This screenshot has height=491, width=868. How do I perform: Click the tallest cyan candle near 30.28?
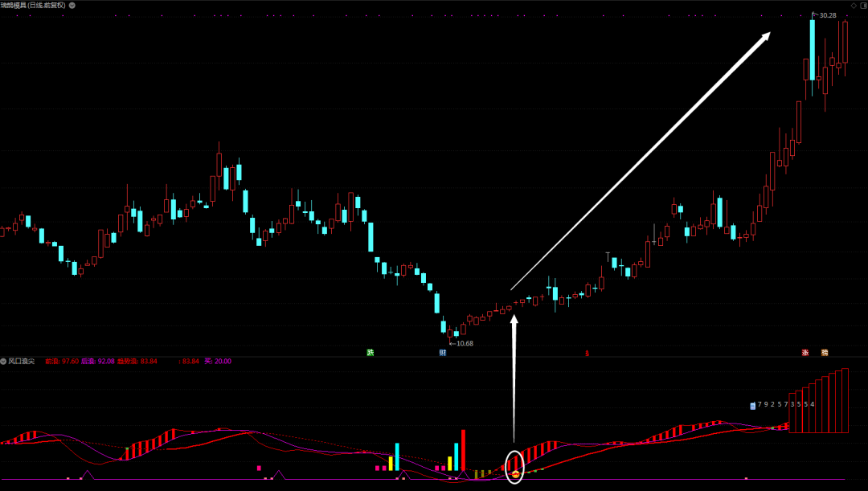tap(812, 50)
